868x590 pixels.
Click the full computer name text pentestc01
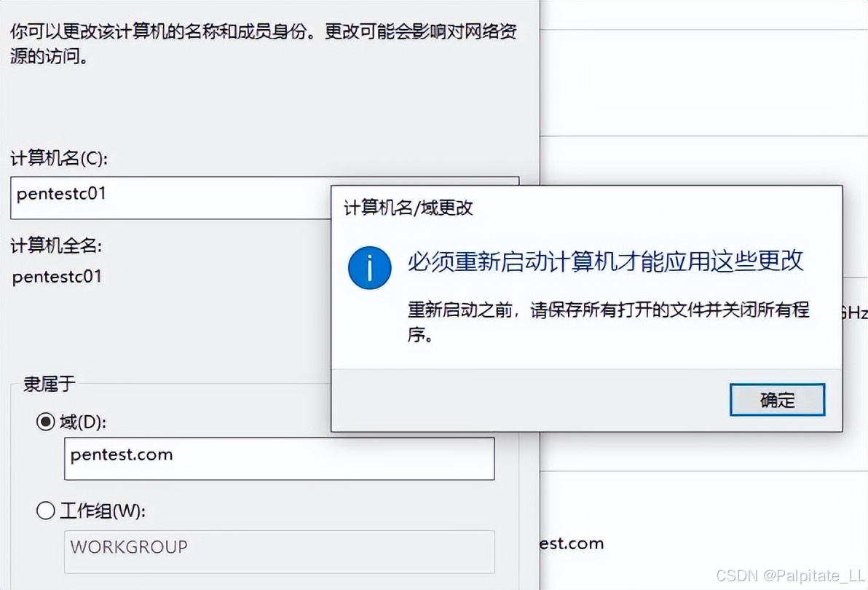(57, 277)
